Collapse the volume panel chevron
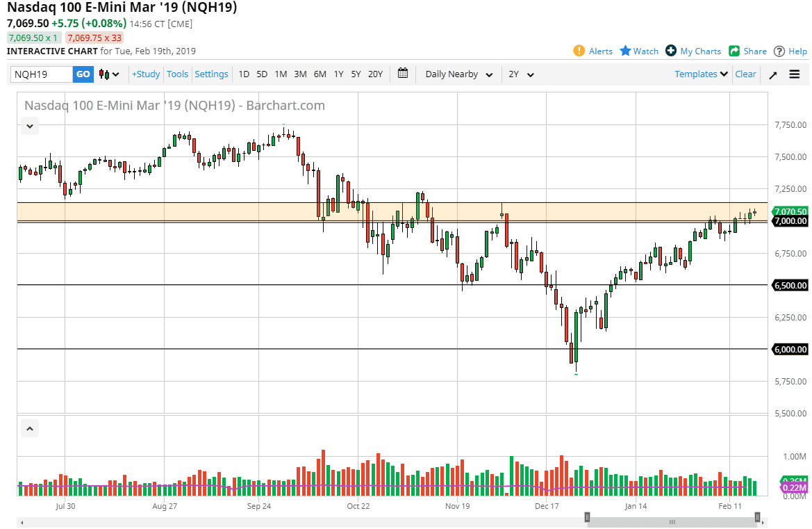 (x=29, y=428)
